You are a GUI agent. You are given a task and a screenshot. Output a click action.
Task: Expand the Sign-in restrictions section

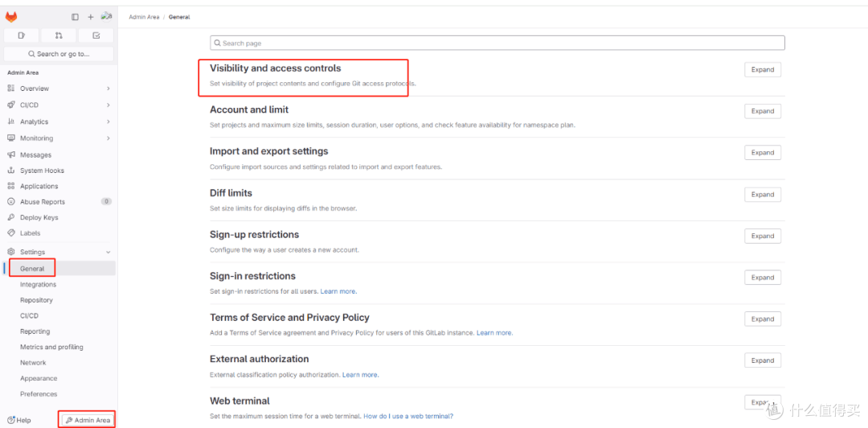click(762, 278)
